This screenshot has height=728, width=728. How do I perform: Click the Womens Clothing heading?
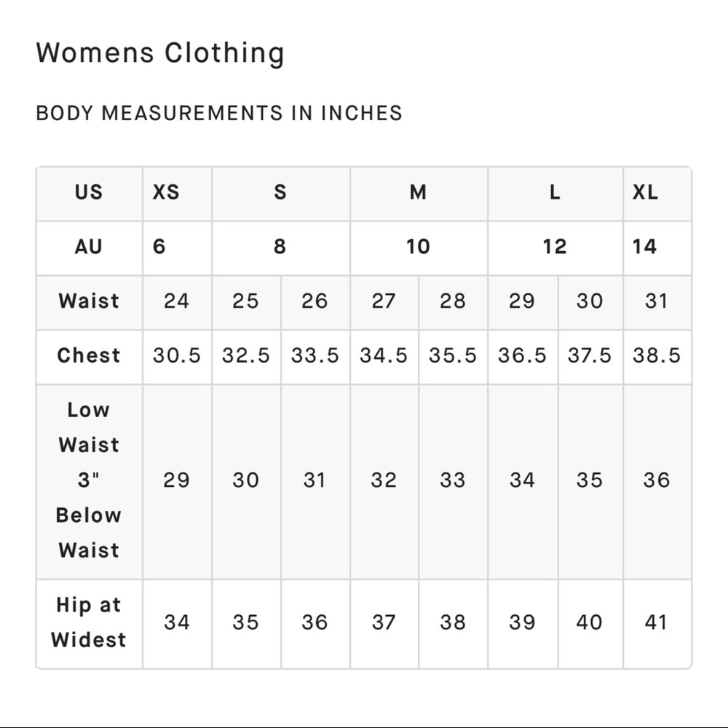click(160, 53)
